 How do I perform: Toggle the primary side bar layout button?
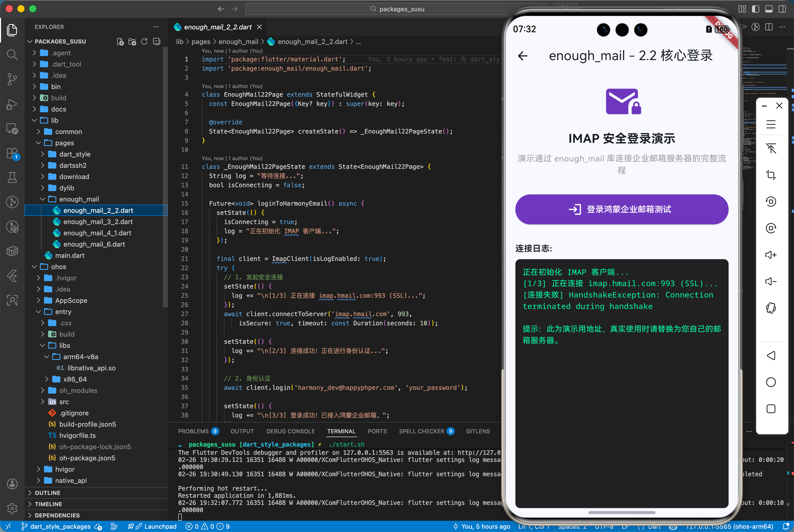(x=755, y=9)
